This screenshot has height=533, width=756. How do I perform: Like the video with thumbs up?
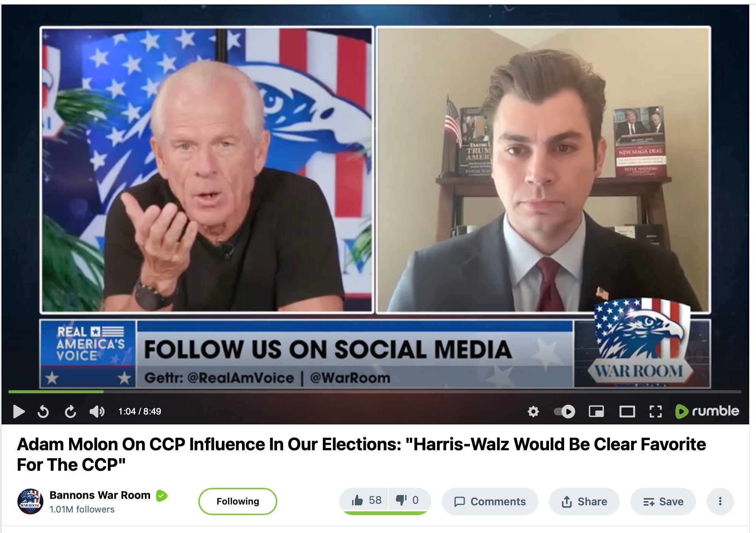pyautogui.click(x=366, y=500)
